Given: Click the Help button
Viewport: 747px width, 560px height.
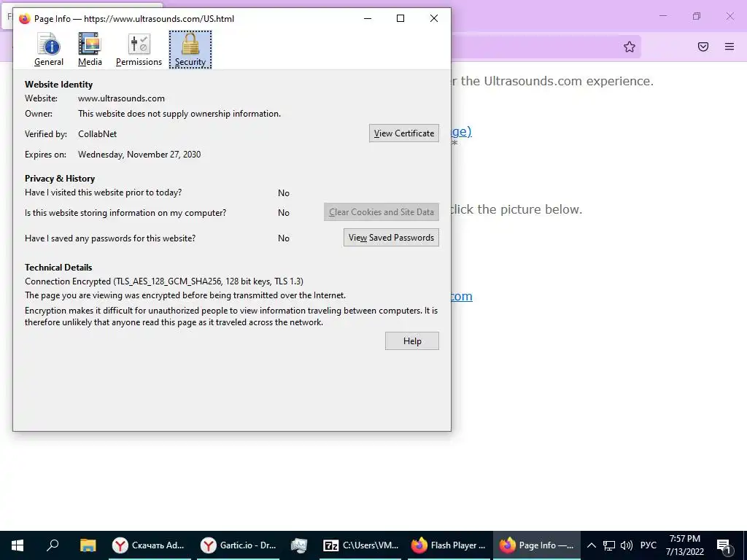Looking at the screenshot, I should coord(412,341).
